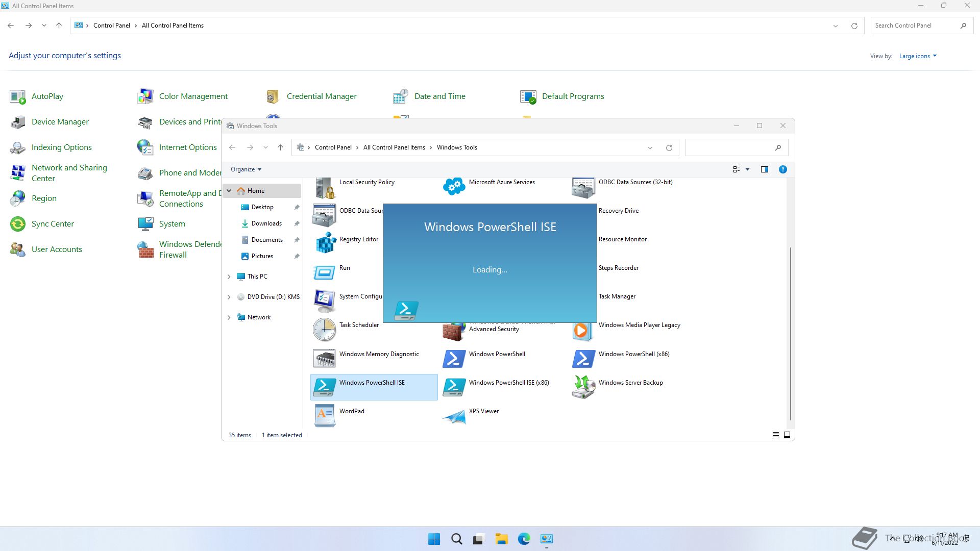Switch to large icons view in status bar
Screen dimensions: 980x551
(x=787, y=435)
